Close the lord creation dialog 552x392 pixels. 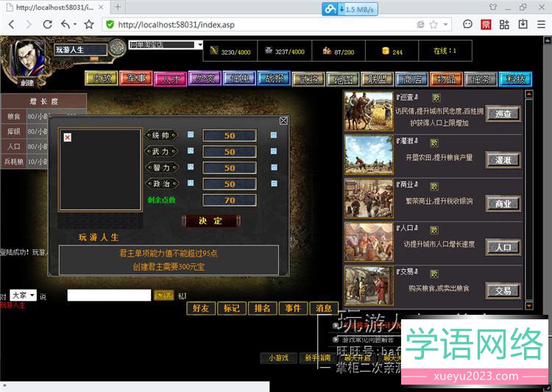pyautogui.click(x=284, y=121)
